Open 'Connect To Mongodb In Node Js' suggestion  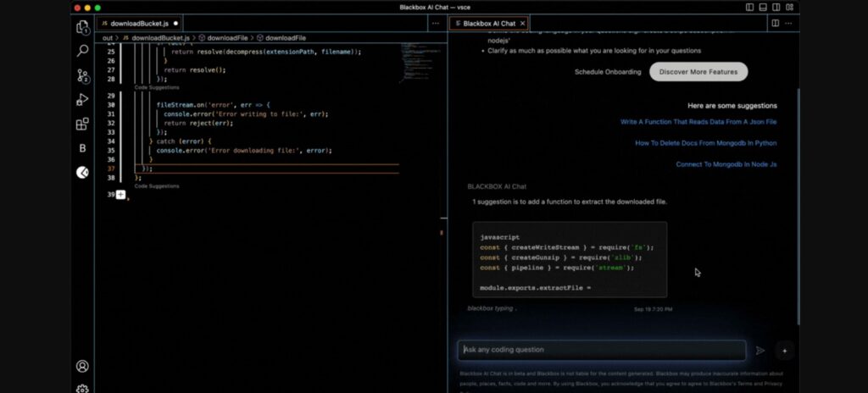tap(726, 164)
